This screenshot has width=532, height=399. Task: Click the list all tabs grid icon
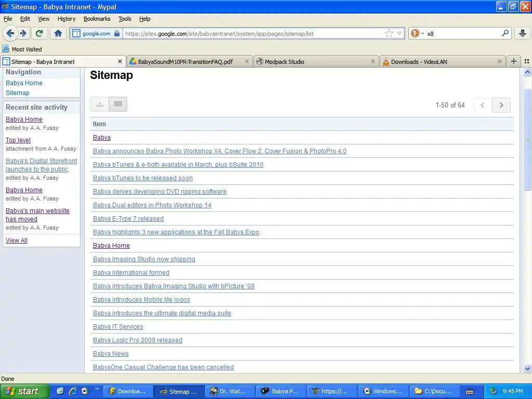pos(527,61)
